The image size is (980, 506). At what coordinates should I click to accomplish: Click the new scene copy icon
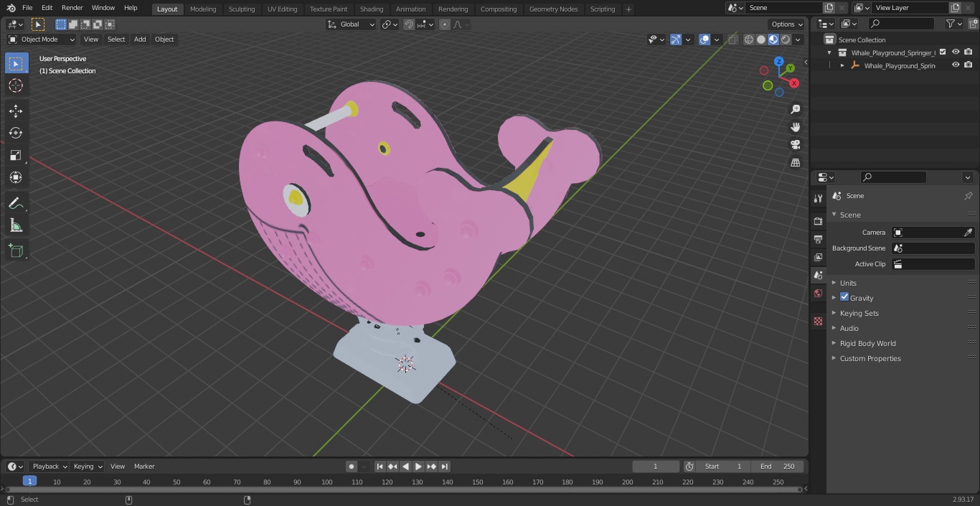pyautogui.click(x=829, y=8)
